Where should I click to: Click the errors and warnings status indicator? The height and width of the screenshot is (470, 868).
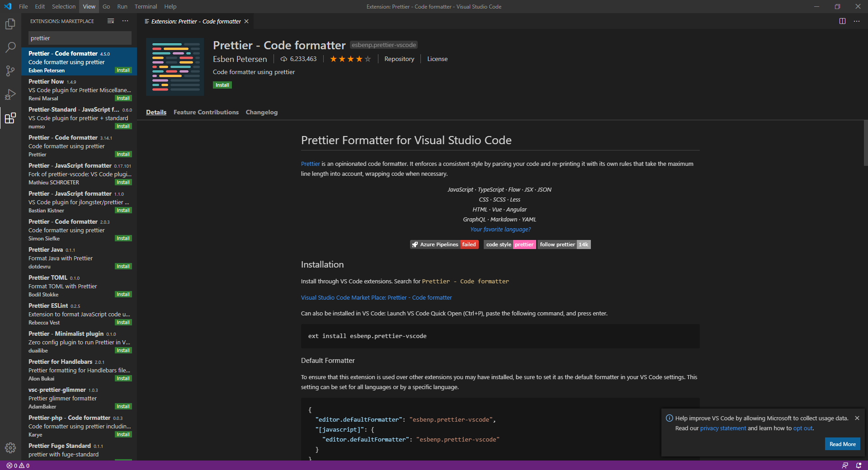point(18,465)
